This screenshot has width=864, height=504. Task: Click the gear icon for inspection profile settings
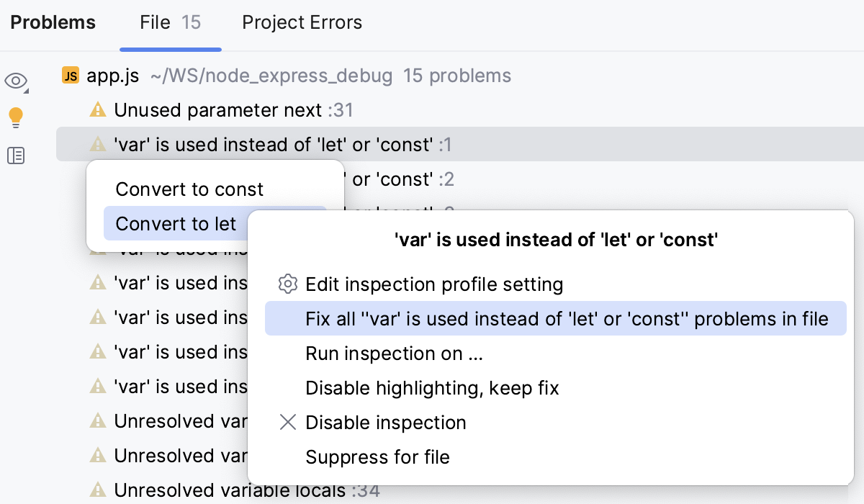(x=288, y=284)
